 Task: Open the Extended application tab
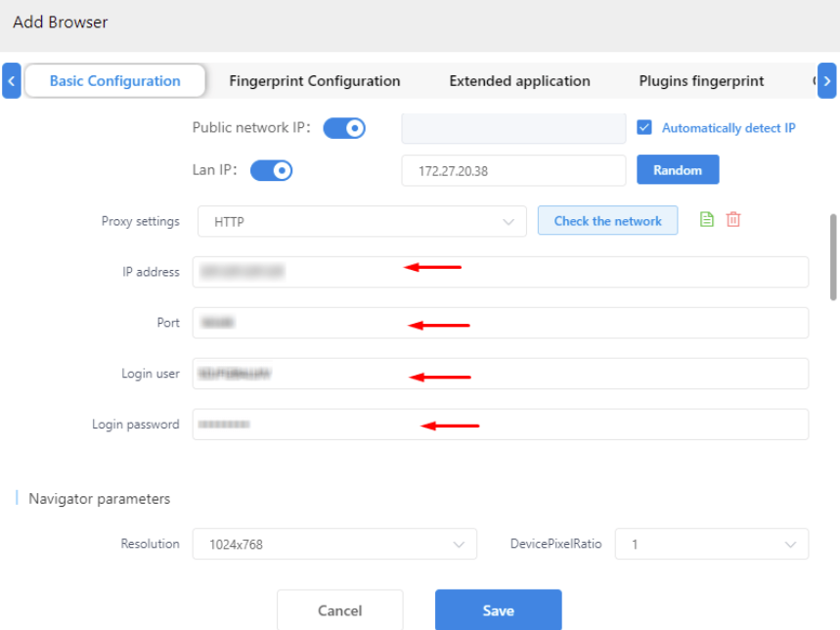519,80
